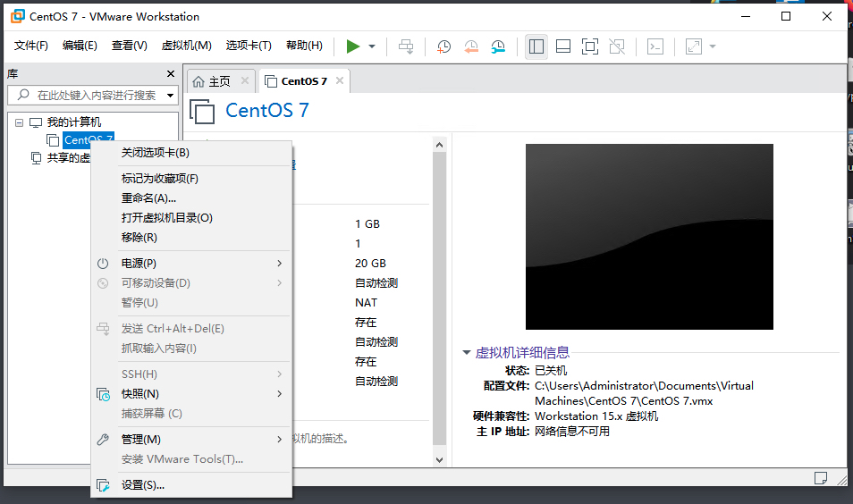The height and width of the screenshot is (504, 853).
Task: Close the CentOS 7 tab
Action: pyautogui.click(x=340, y=80)
